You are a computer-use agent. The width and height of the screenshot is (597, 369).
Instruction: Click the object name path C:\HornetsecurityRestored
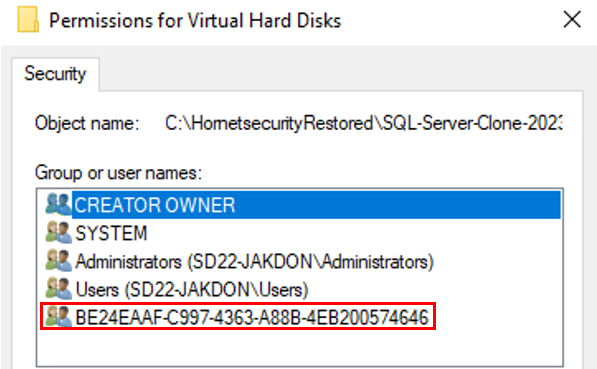point(364,123)
